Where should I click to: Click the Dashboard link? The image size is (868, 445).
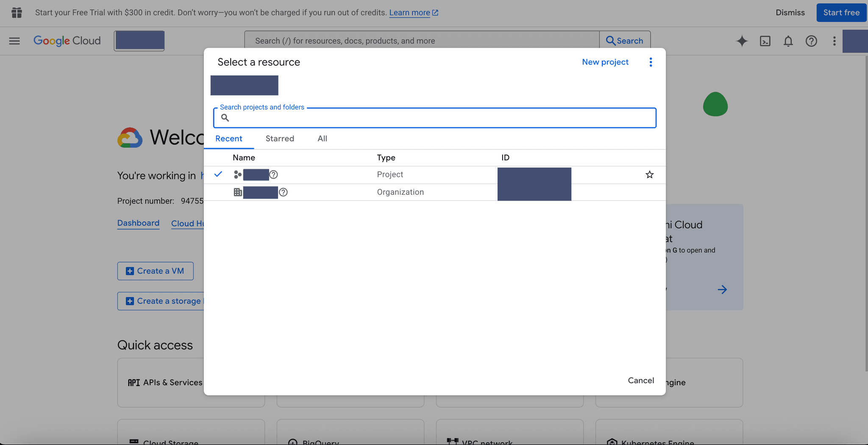point(138,223)
